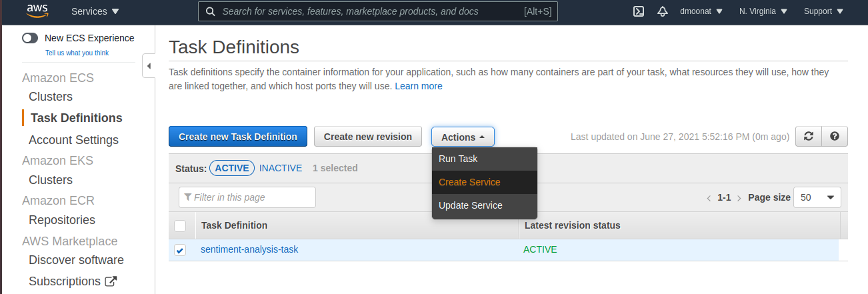Open the CloudShell terminal icon

638,11
